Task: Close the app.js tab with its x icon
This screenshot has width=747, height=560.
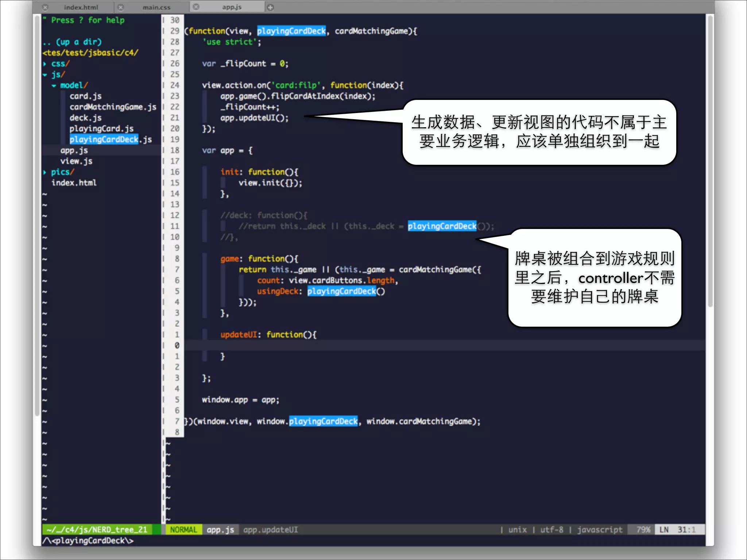Action: (196, 7)
